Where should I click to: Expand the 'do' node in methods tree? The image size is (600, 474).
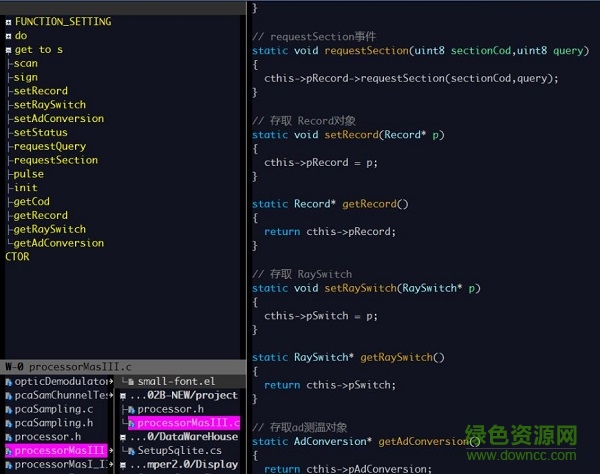8,36
